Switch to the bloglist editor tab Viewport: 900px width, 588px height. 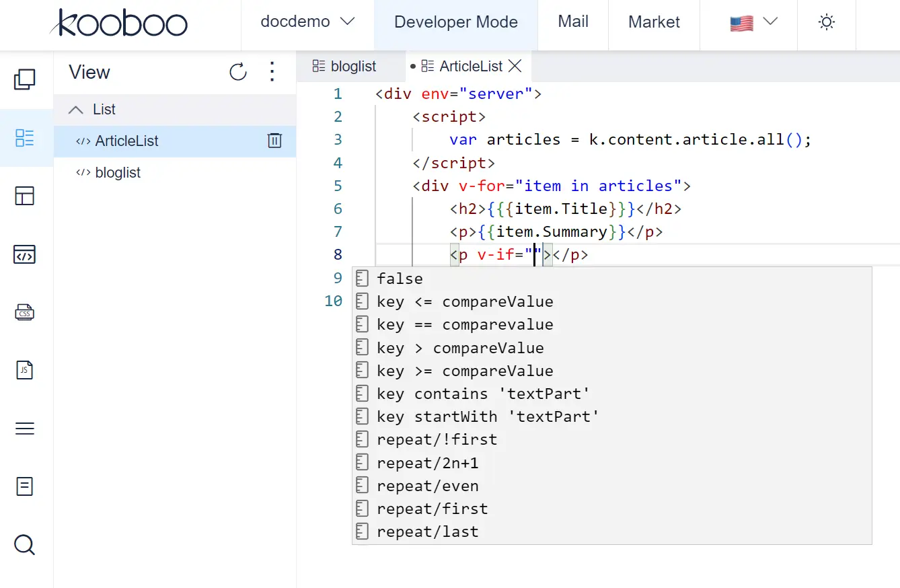pyautogui.click(x=345, y=67)
